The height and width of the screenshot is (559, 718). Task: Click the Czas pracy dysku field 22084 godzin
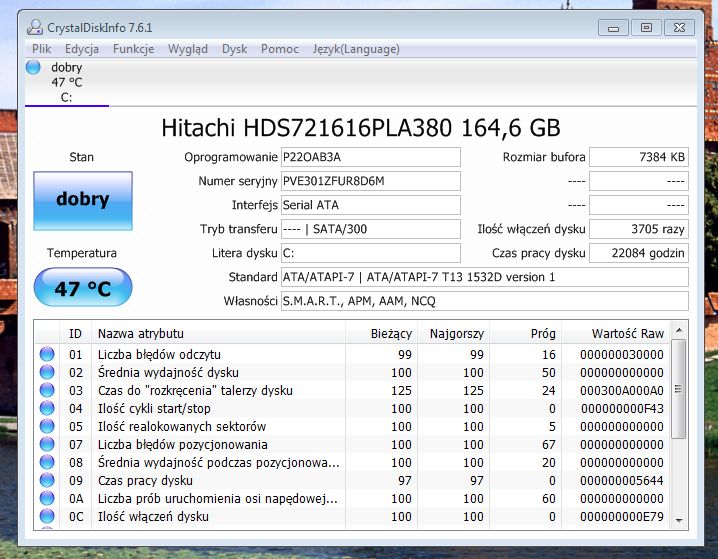(x=639, y=253)
